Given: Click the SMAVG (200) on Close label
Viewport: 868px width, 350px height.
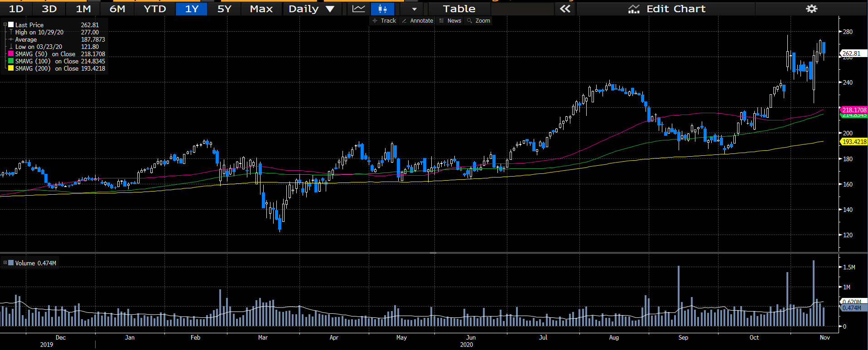Looking at the screenshot, I should [47, 68].
